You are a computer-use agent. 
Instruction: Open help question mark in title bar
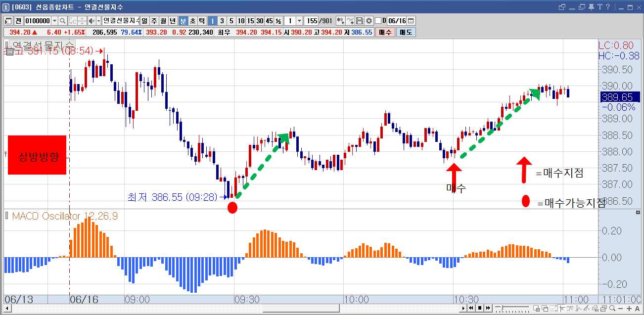pos(608,7)
